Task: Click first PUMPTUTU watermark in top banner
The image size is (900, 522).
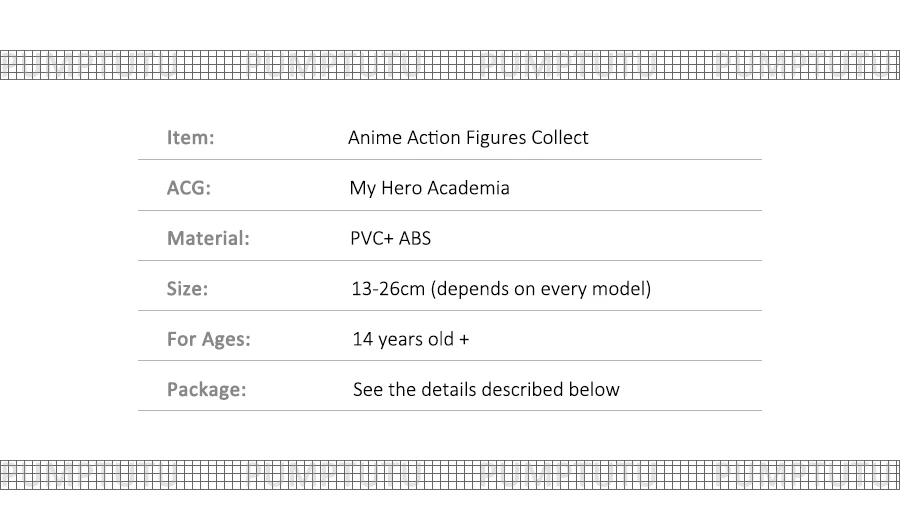Action: click(88, 65)
